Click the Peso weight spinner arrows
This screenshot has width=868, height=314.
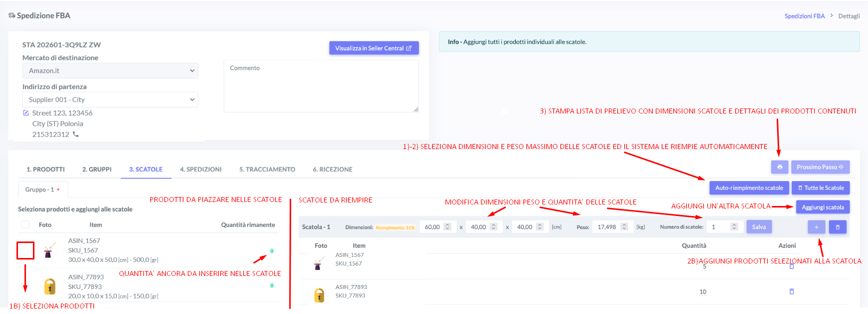[624, 227]
